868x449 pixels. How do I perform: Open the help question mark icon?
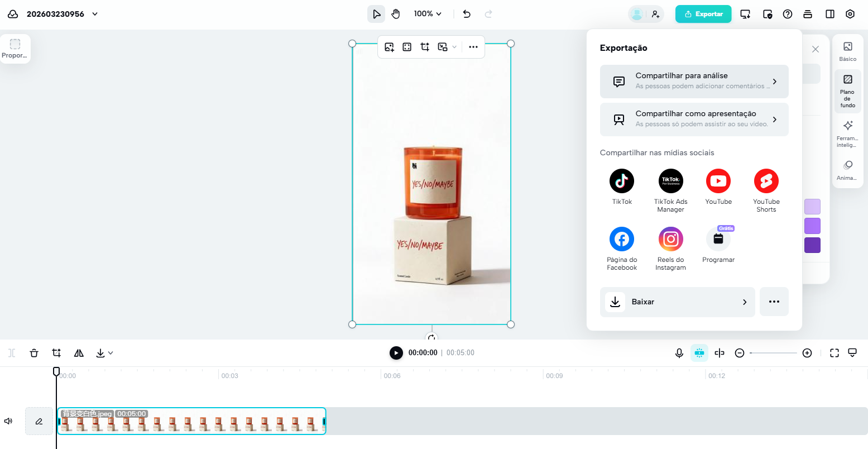788,14
